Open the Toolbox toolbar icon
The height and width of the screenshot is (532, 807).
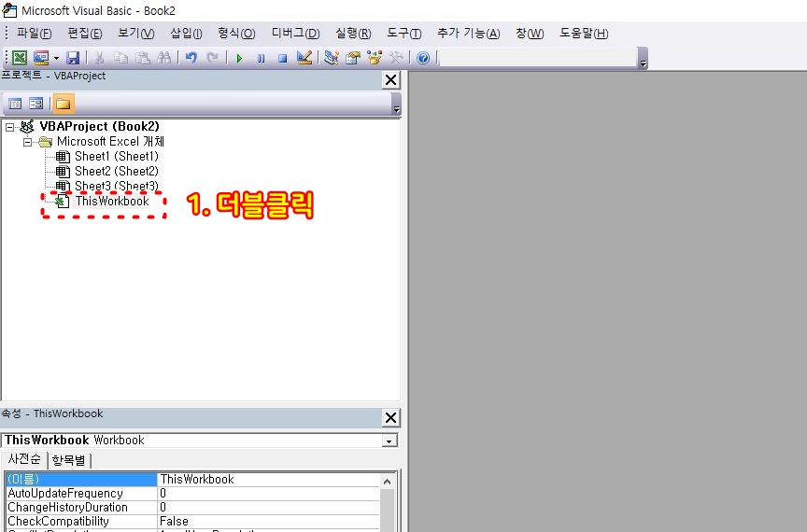(396, 58)
